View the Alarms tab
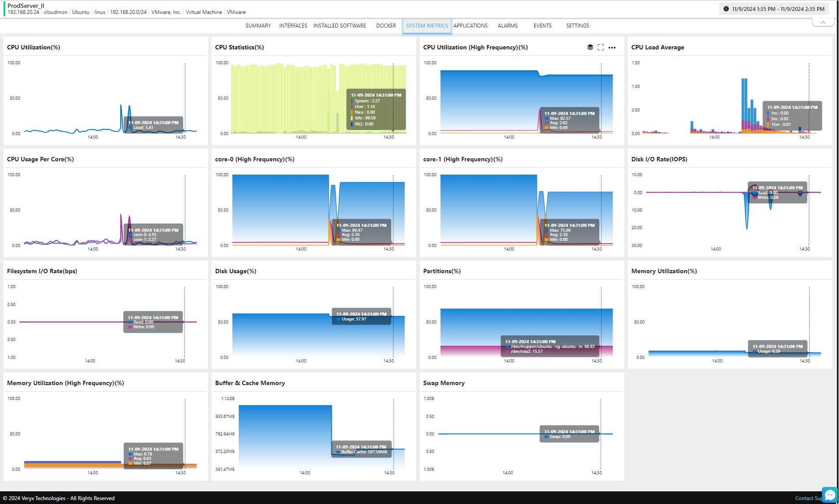The height and width of the screenshot is (504, 839). tap(507, 26)
